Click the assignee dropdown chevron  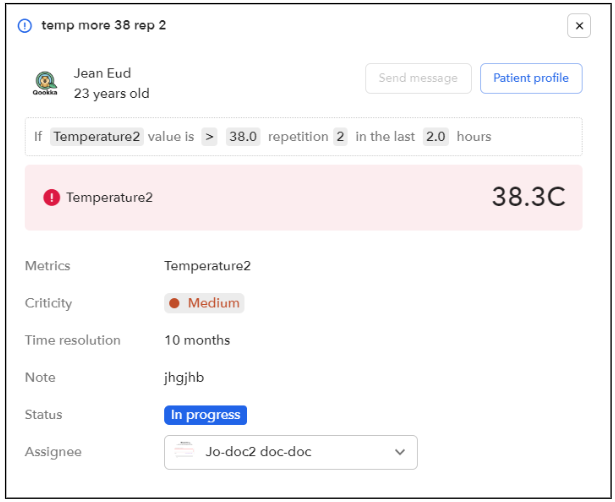tap(400, 452)
